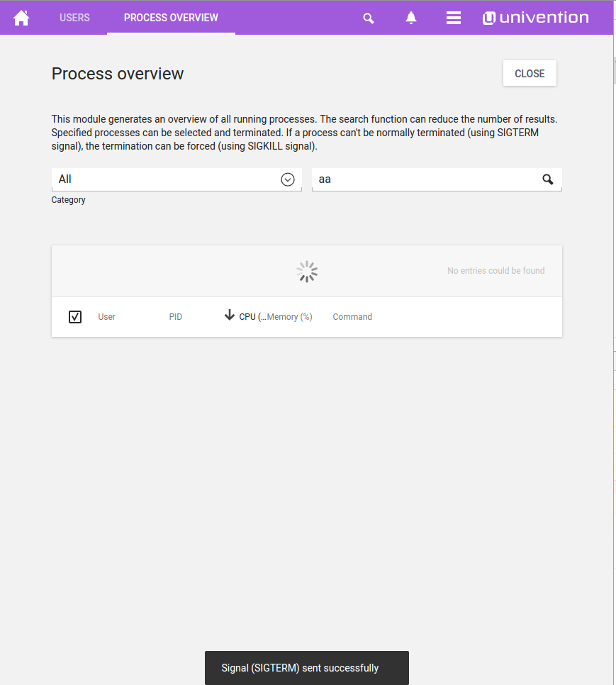The height and width of the screenshot is (685, 616).
Task: Click the "No entries could be found" message
Action: click(x=495, y=271)
